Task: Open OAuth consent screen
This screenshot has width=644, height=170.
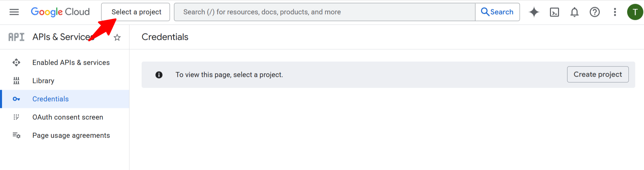Action: pos(68,117)
